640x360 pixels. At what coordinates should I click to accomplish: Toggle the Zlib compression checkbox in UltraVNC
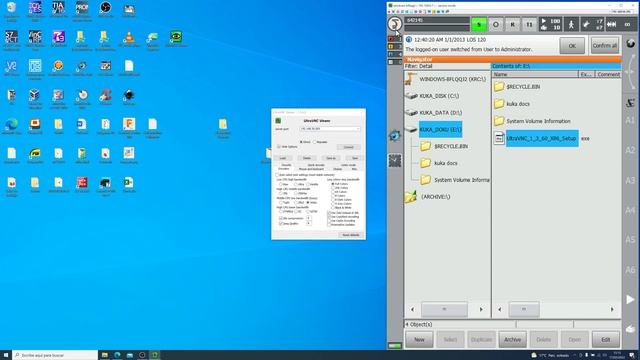(281, 218)
